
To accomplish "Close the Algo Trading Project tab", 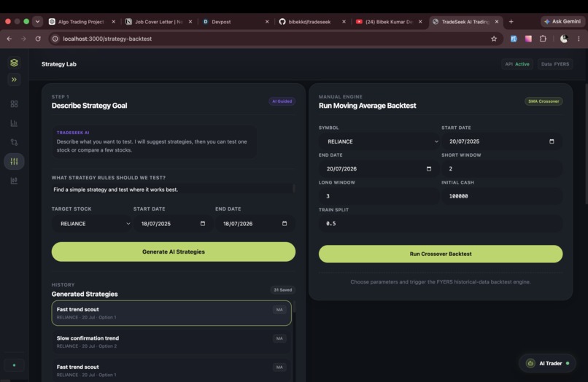I will point(113,22).
